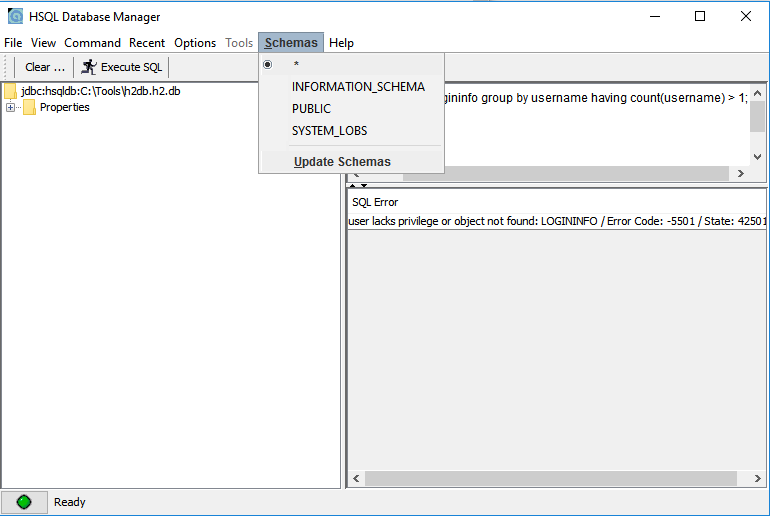Select the asterisk all-schemas radio option
Viewport: 770px width, 516px height.
(x=268, y=64)
